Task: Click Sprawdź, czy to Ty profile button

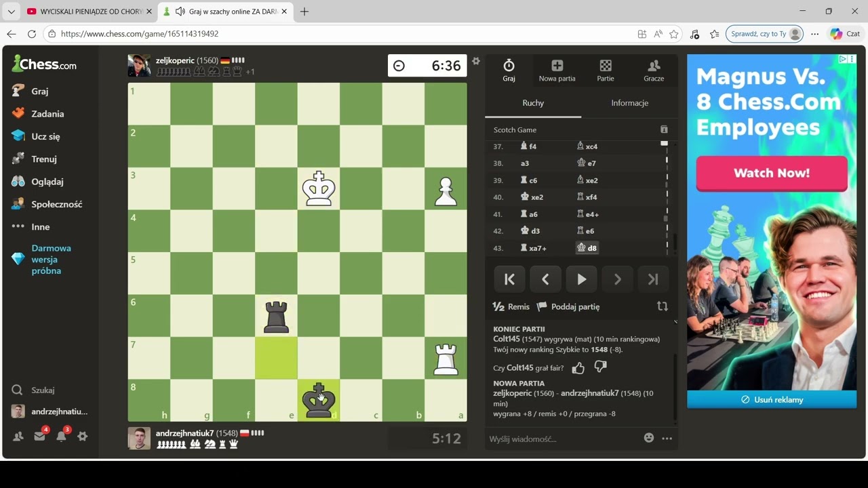Action: [765, 34]
